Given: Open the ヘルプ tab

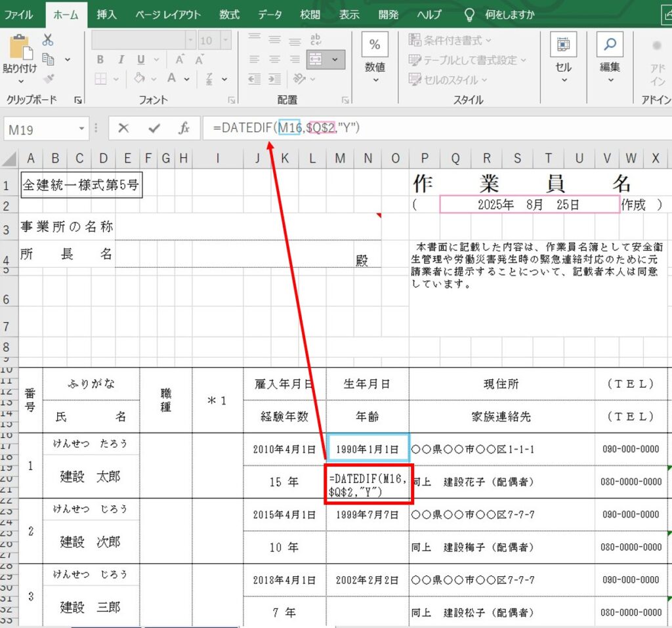Looking at the screenshot, I should [429, 14].
